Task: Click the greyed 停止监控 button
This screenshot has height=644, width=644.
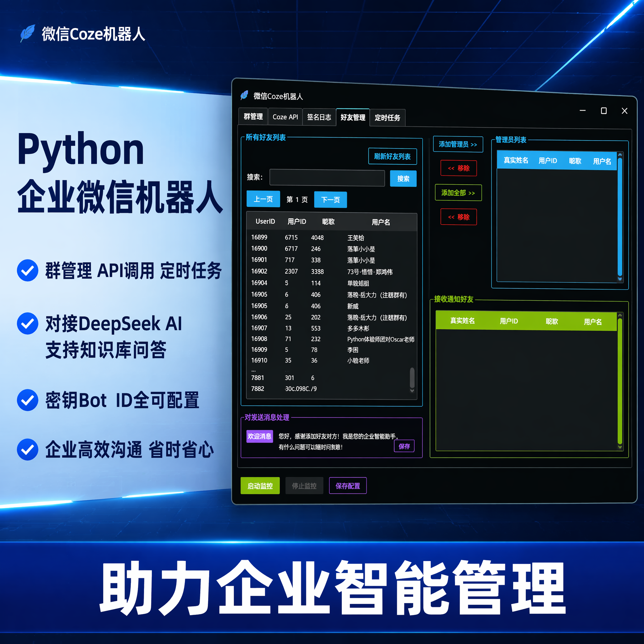Action: (x=304, y=486)
